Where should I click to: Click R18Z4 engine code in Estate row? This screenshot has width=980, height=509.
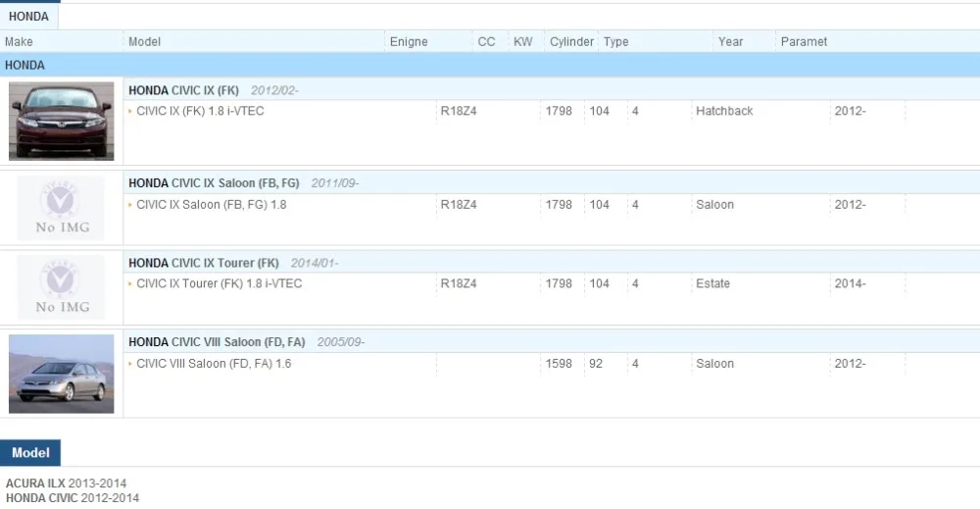pyautogui.click(x=459, y=283)
